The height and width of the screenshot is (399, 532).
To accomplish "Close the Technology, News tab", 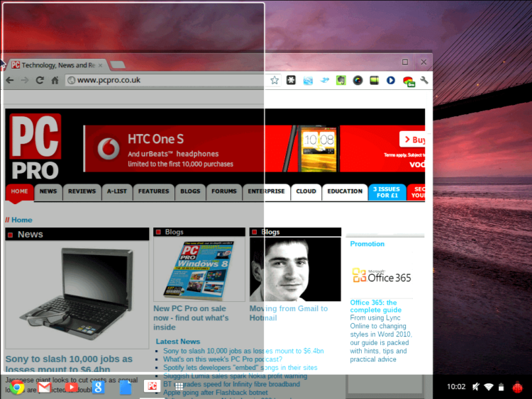I will (x=101, y=65).
